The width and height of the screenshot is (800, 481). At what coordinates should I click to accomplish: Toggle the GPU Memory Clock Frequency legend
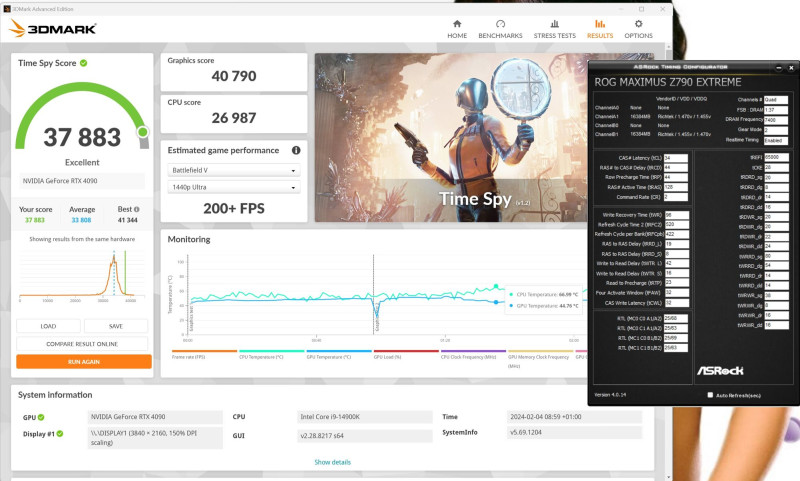(x=540, y=358)
